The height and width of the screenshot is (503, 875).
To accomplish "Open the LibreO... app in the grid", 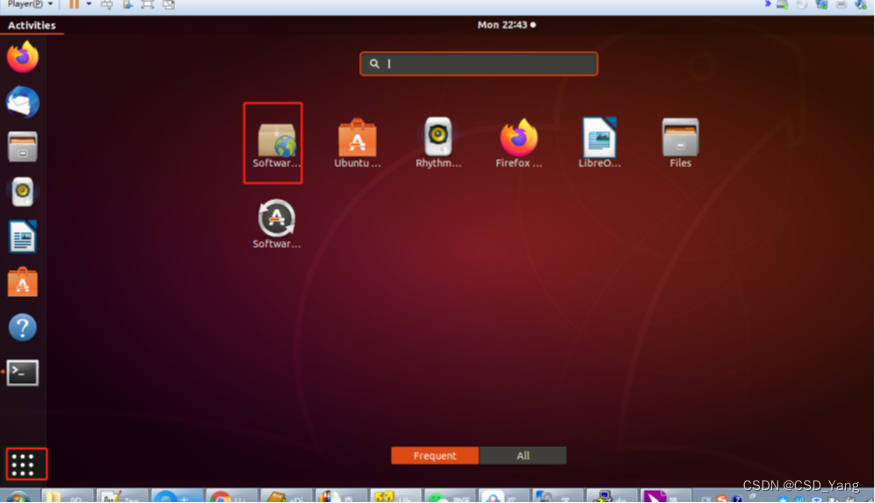I will tap(599, 143).
